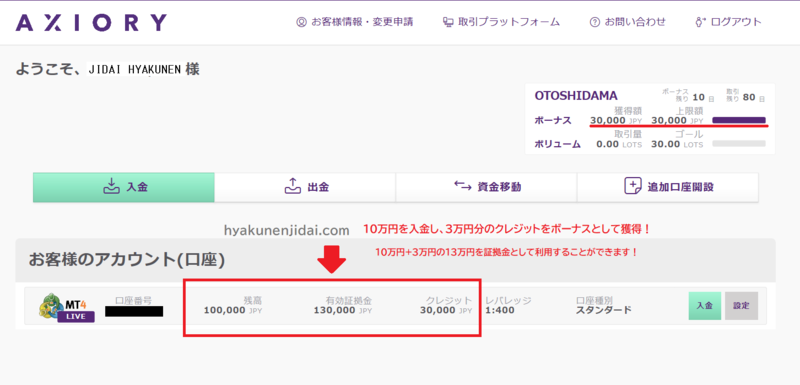800x385 pixels.
Task: Click the small green 入金 account button
Action: [x=705, y=306]
